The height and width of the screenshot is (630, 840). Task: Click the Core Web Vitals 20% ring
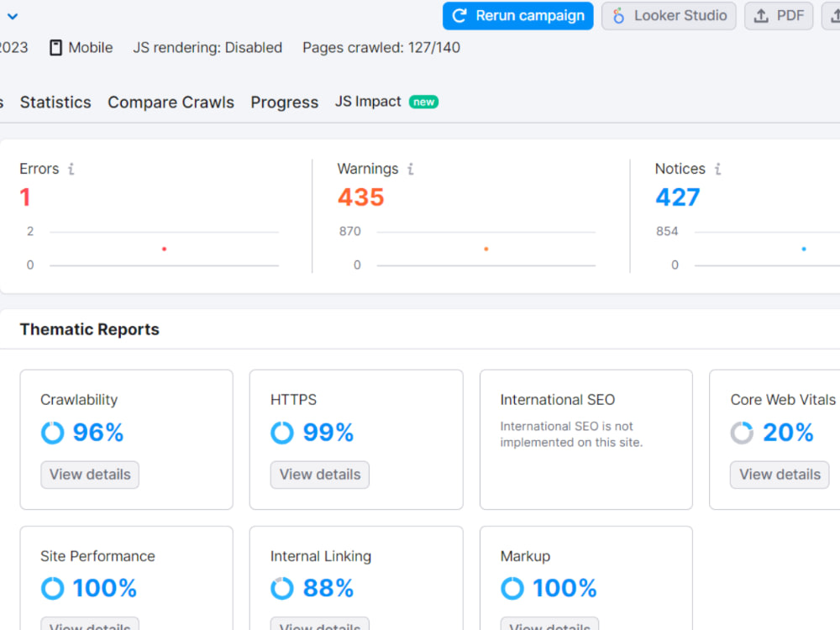click(x=742, y=433)
